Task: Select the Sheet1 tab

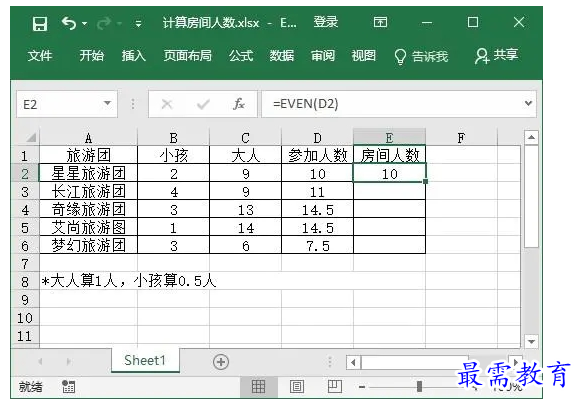Action: [x=145, y=360]
